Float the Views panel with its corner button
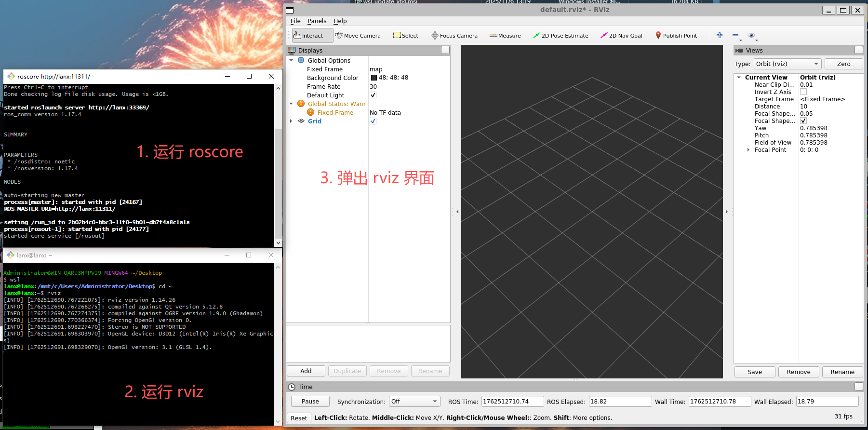 [x=859, y=50]
